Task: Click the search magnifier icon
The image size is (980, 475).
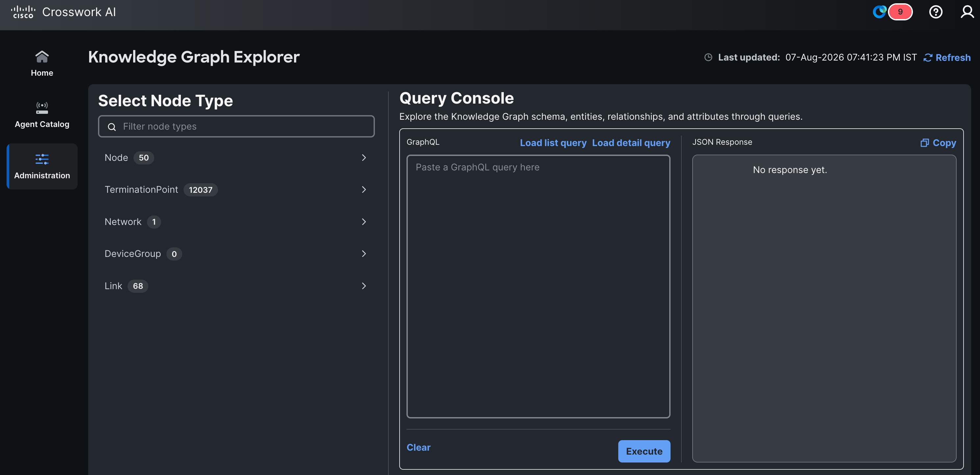Action: click(112, 127)
